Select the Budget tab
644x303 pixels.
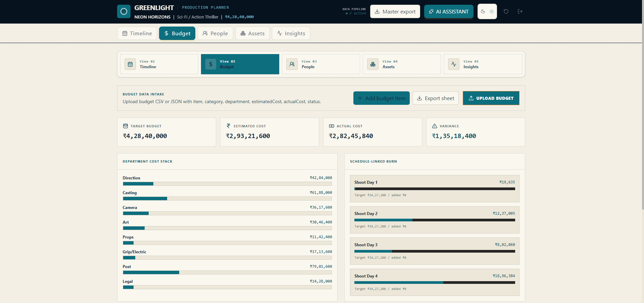(x=177, y=33)
